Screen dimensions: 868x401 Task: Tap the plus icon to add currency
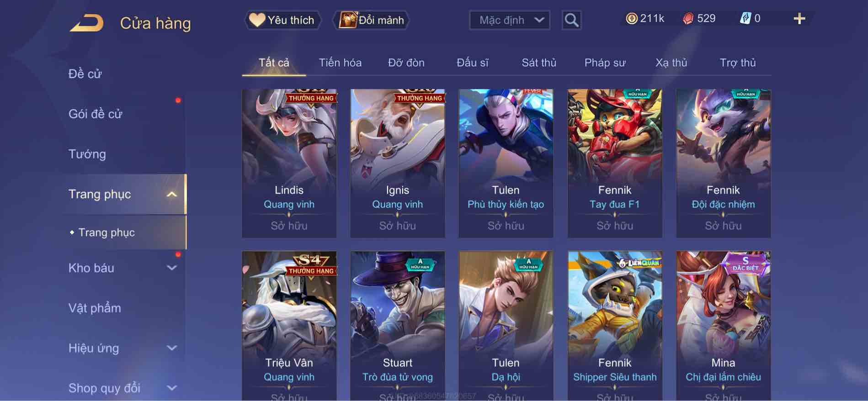(799, 19)
